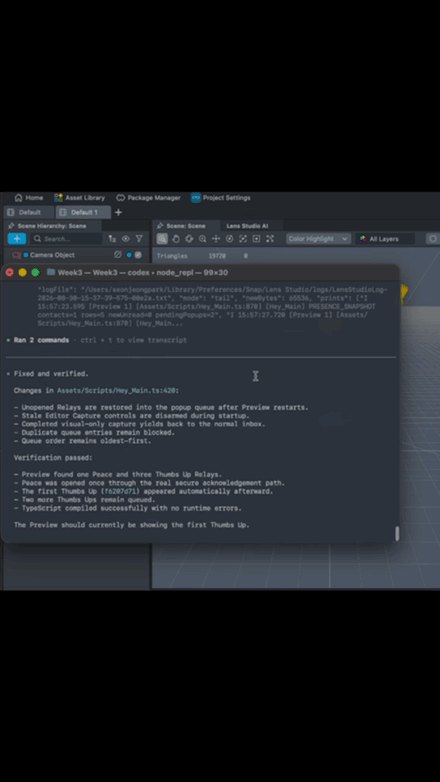Open the Asset Library
The image size is (440, 782).
tap(79, 197)
